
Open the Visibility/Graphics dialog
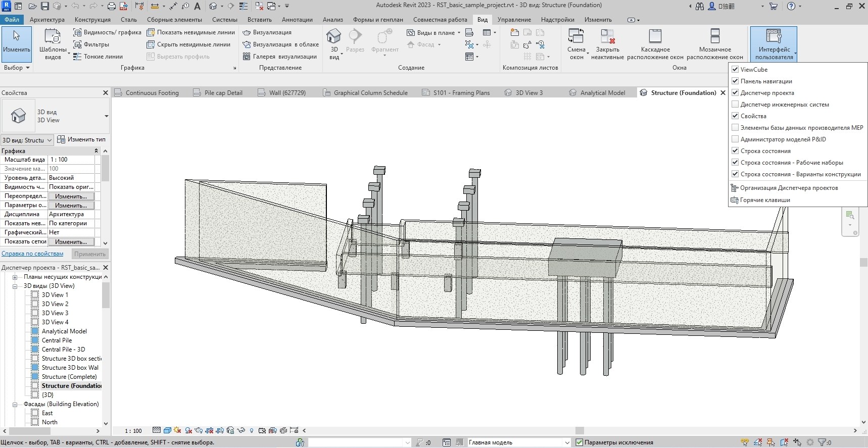pos(107,32)
